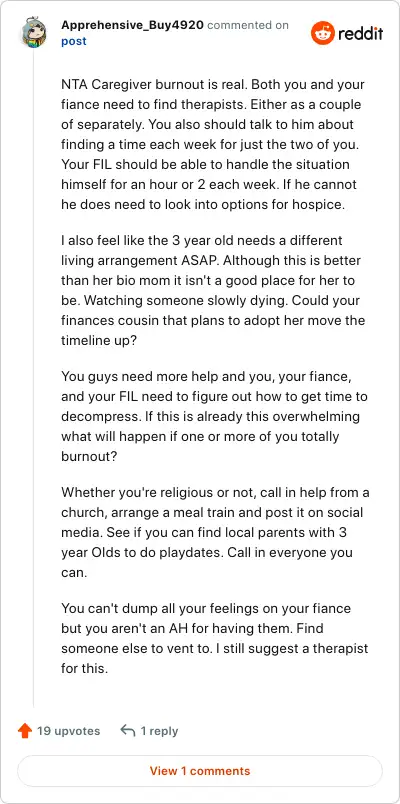Click the 'View 1 comments' button
The width and height of the screenshot is (400, 804).
click(200, 771)
